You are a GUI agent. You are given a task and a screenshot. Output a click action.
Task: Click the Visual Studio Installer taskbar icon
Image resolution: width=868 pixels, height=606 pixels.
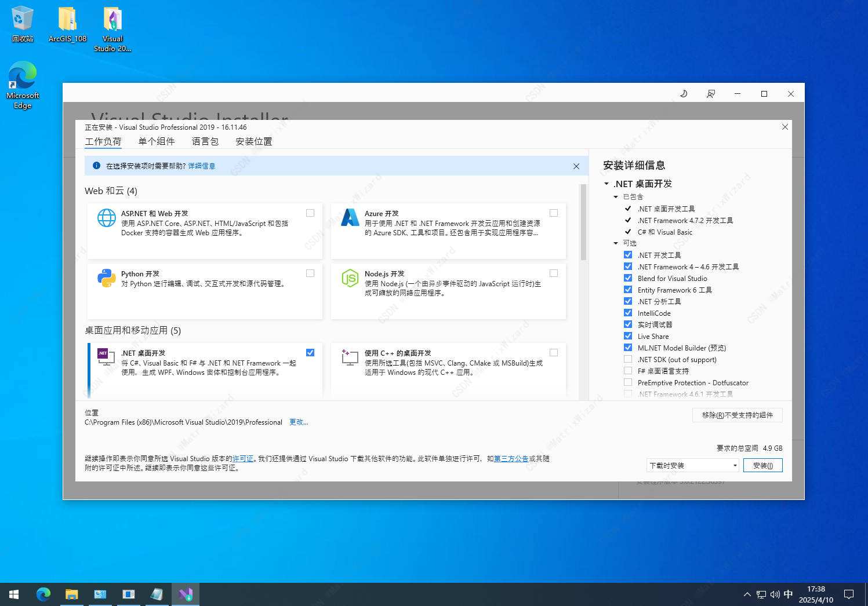tap(186, 594)
